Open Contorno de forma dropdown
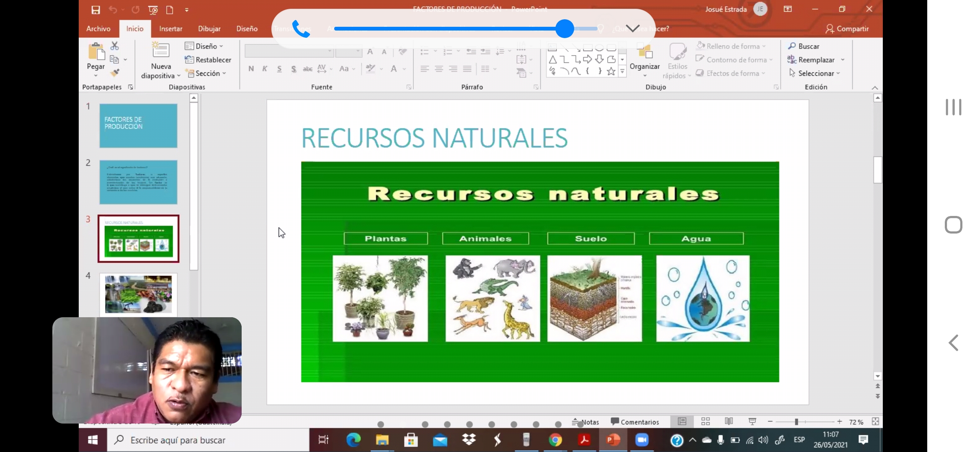 click(x=734, y=59)
